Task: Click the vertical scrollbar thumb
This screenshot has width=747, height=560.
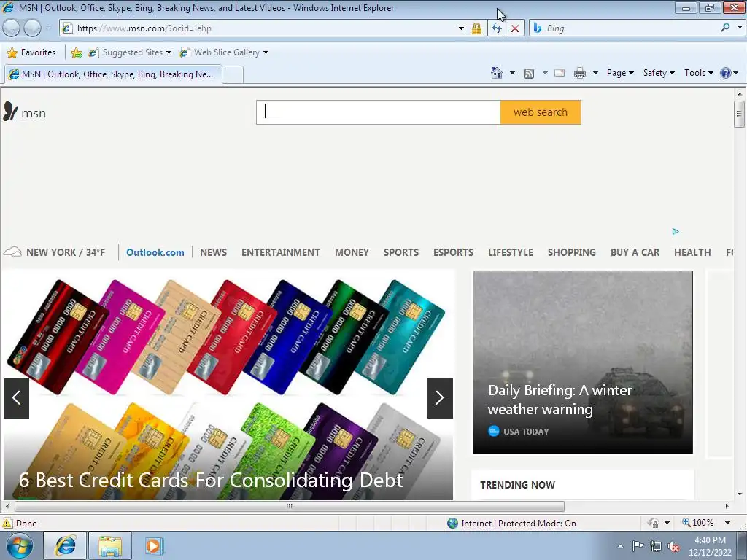Action: [x=739, y=114]
